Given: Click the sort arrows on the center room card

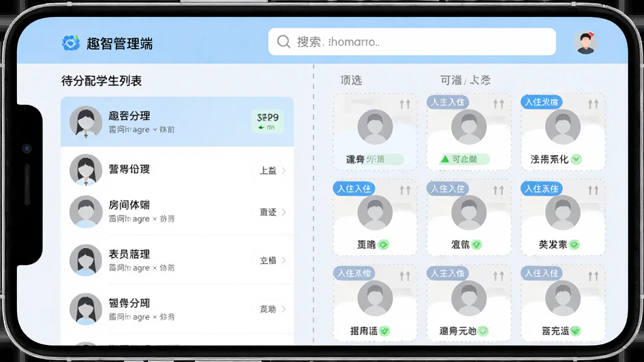Looking at the screenshot, I should tap(499, 190).
